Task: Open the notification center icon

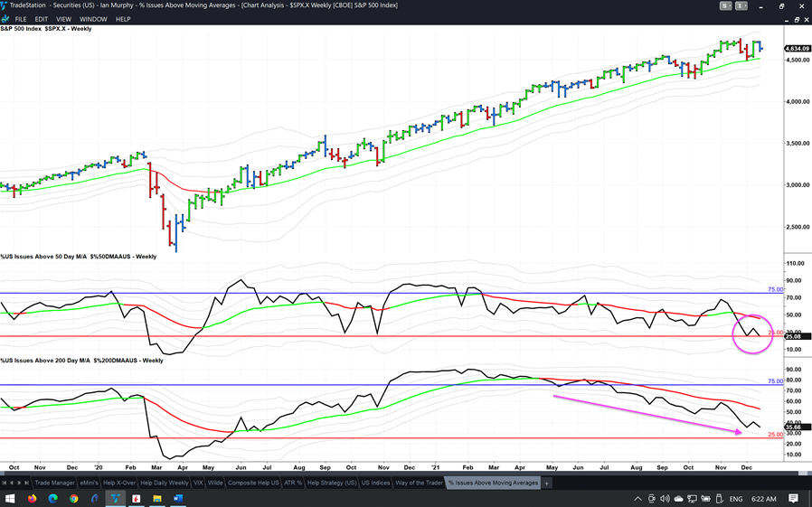Action: [793, 498]
